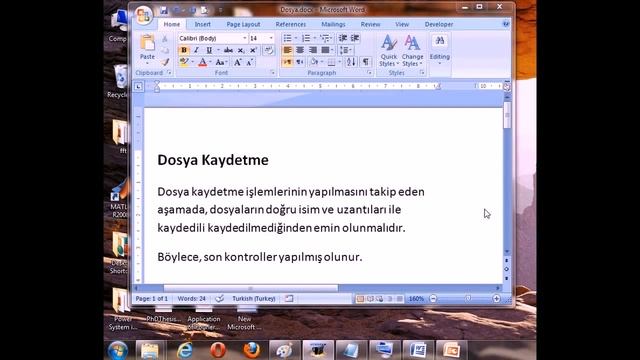Open the Paragraph dialog launcher
The width and height of the screenshot is (640, 360).
coord(369,73)
